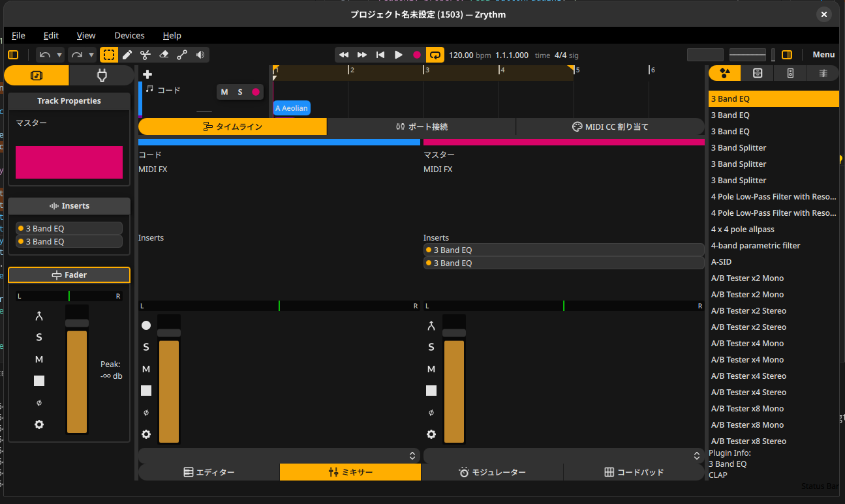This screenshot has height=504, width=845.
Task: Toggle Solo in the Fader panel
Action: tap(39, 337)
